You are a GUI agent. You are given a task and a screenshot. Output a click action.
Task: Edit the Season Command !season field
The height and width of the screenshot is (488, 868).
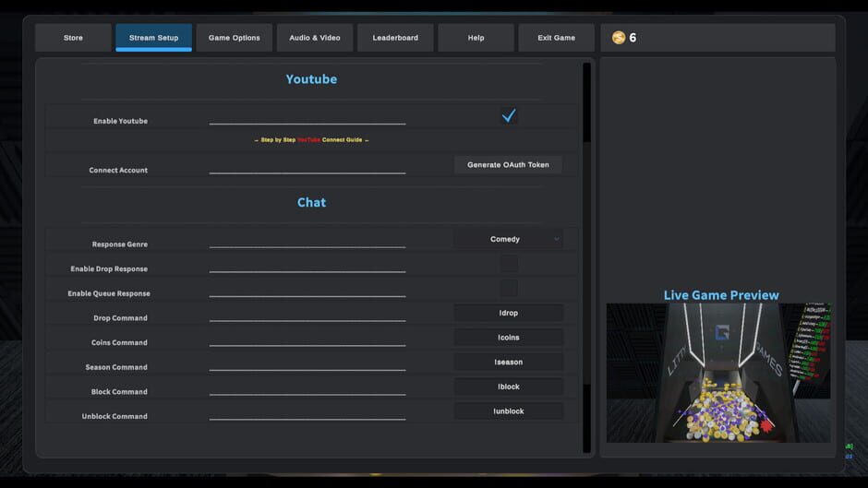tap(508, 363)
